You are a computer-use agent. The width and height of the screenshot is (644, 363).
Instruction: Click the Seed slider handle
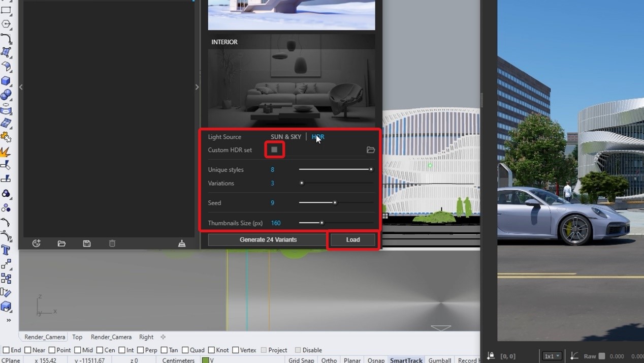pyautogui.click(x=335, y=202)
